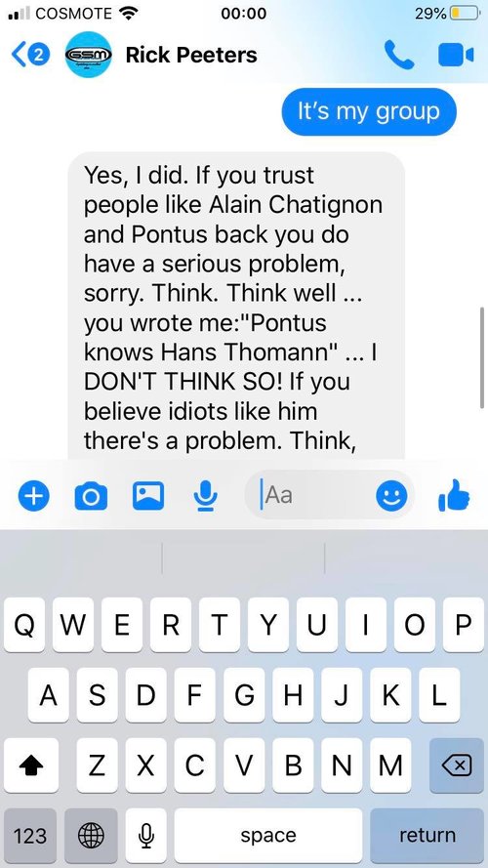Start a voice call with Rick Peeters
488x868 pixels.
[398, 55]
